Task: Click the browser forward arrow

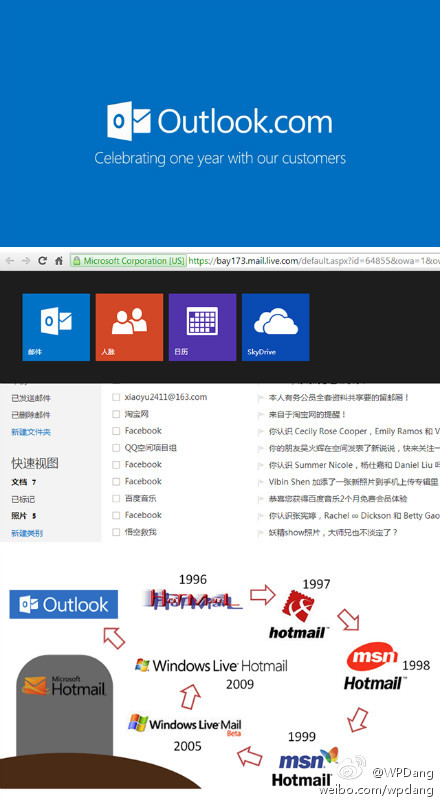Action: click(x=26, y=261)
